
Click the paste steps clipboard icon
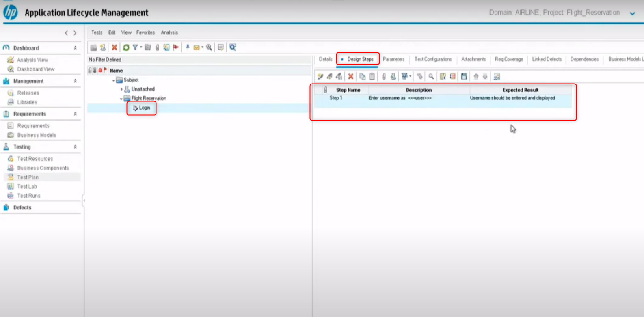[372, 76]
